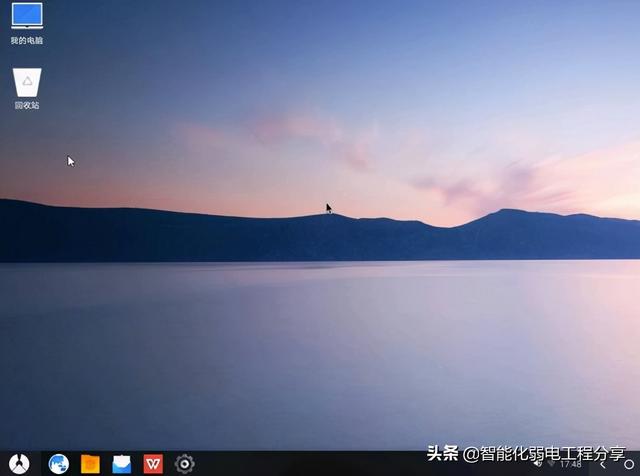The image size is (640, 476).
Task: Launch WPS Office from the taskbar
Action: coord(153,464)
